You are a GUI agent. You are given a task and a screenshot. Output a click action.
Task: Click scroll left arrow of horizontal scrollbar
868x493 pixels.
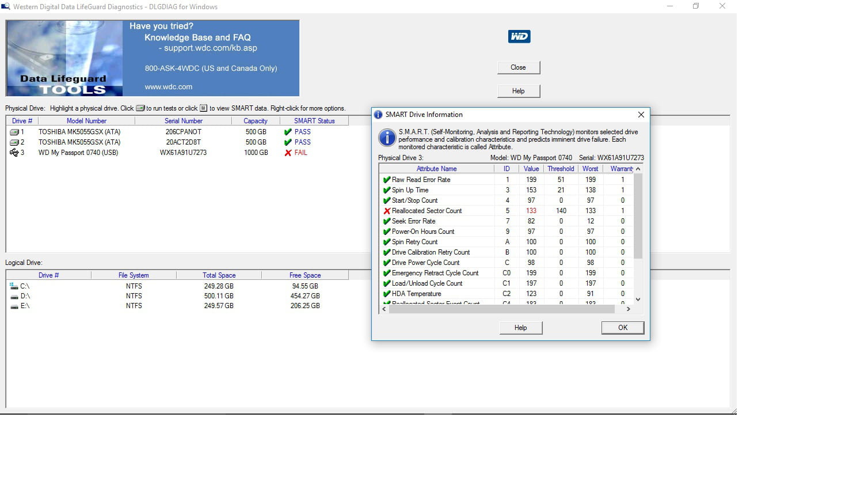click(x=384, y=309)
